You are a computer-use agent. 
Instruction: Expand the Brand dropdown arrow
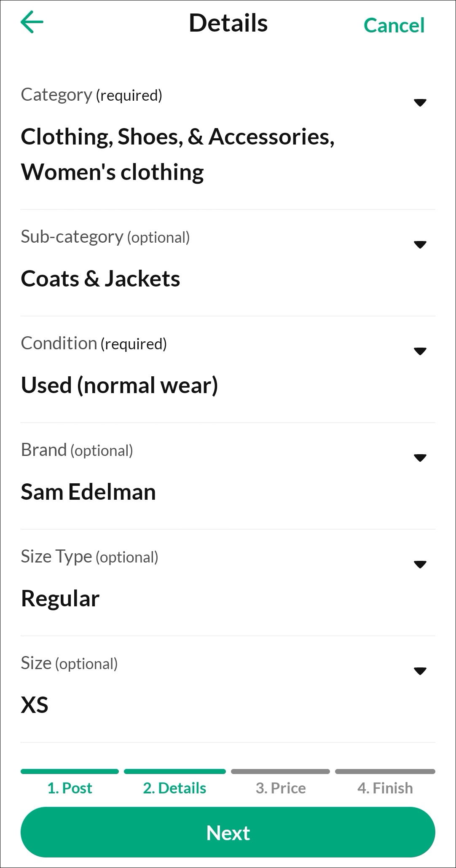coord(420,458)
